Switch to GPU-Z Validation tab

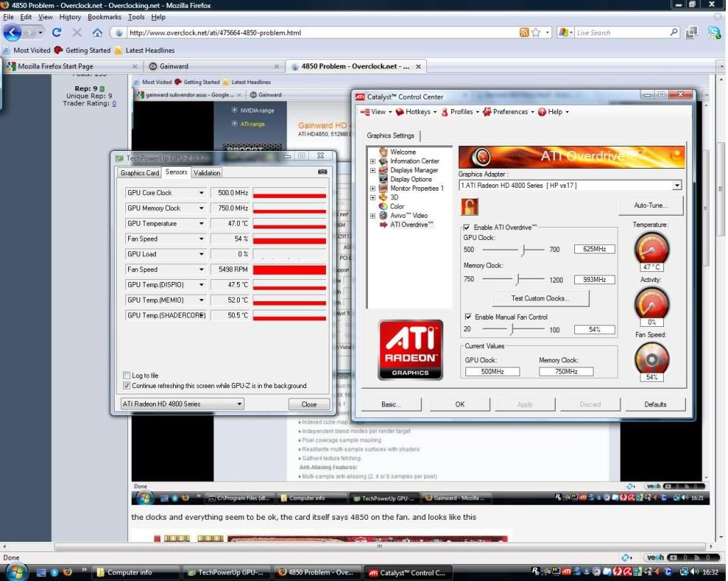[206, 173]
